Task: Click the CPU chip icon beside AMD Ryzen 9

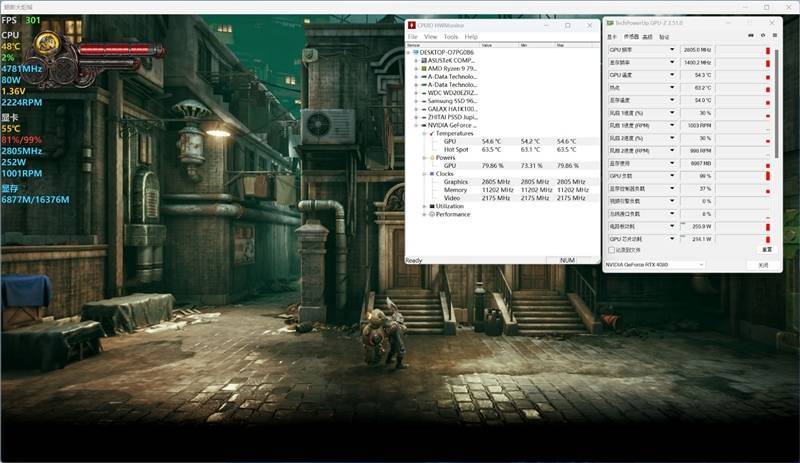Action: 423,68
